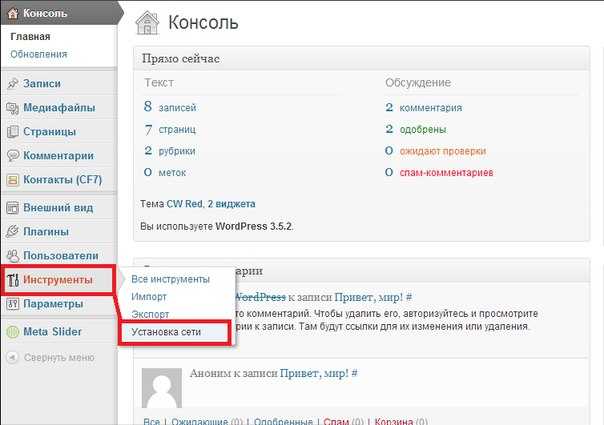Click the Contact Form 7 icon beside Контакты
This screenshot has width=604, height=425.
coord(13,180)
